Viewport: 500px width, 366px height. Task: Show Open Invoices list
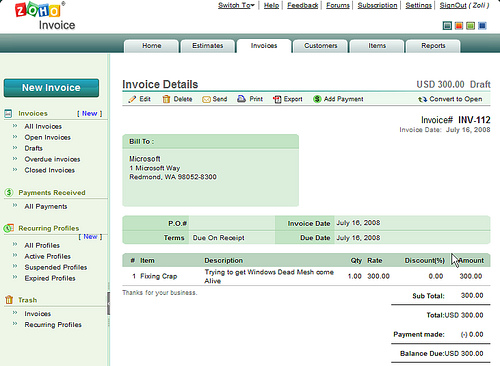click(47, 137)
